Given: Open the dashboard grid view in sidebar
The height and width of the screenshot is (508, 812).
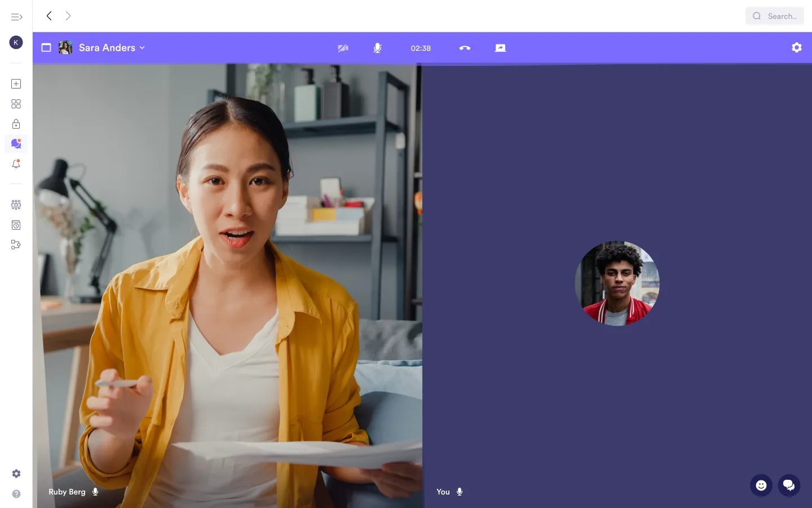Looking at the screenshot, I should [x=16, y=104].
